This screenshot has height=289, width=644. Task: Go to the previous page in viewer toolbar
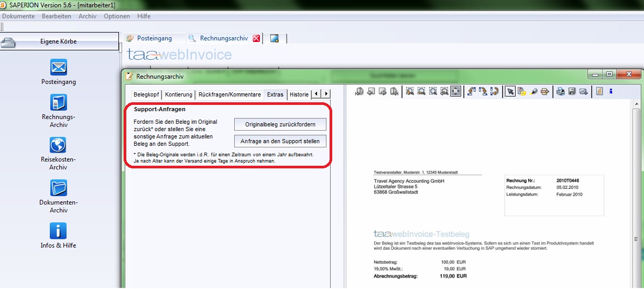point(370,91)
